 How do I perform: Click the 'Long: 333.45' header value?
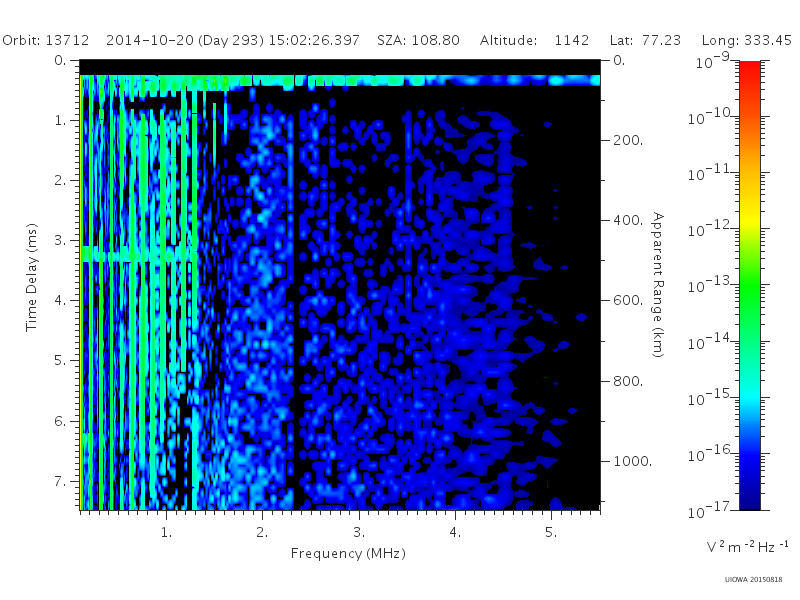pyautogui.click(x=746, y=40)
